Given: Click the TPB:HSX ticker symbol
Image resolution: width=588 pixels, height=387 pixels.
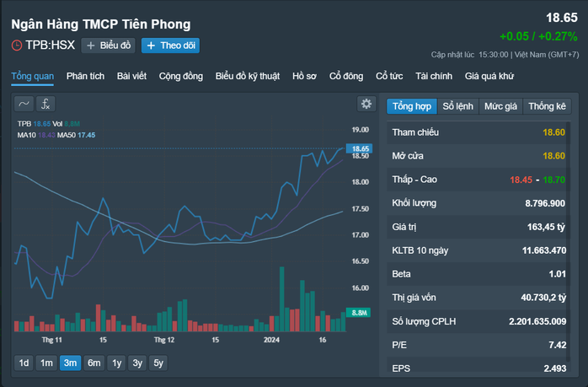Looking at the screenshot, I should [51, 46].
